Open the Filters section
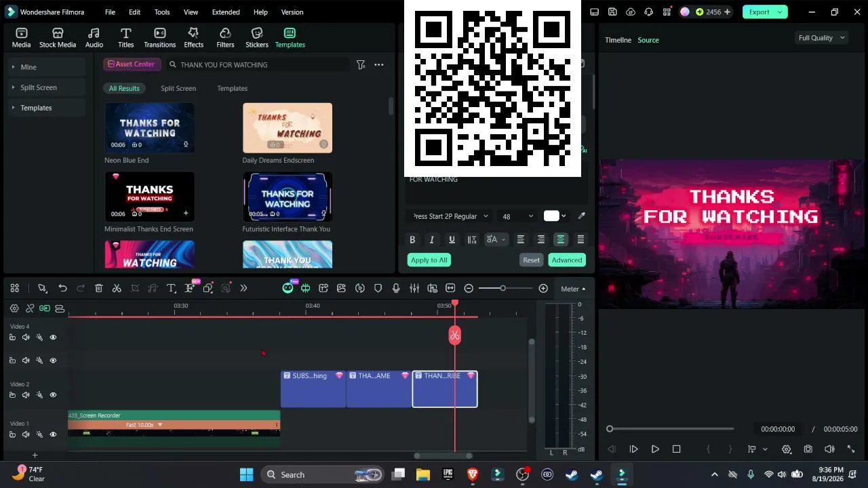Screen dimensions: 868x488 click(225, 38)
